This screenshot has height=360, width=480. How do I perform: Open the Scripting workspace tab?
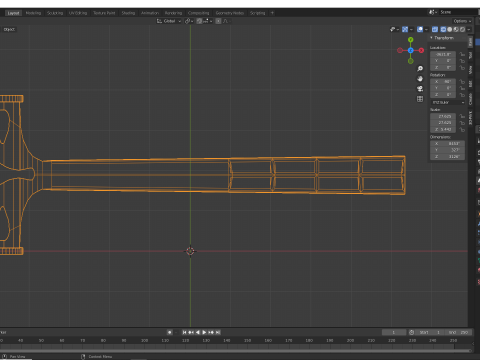click(257, 13)
